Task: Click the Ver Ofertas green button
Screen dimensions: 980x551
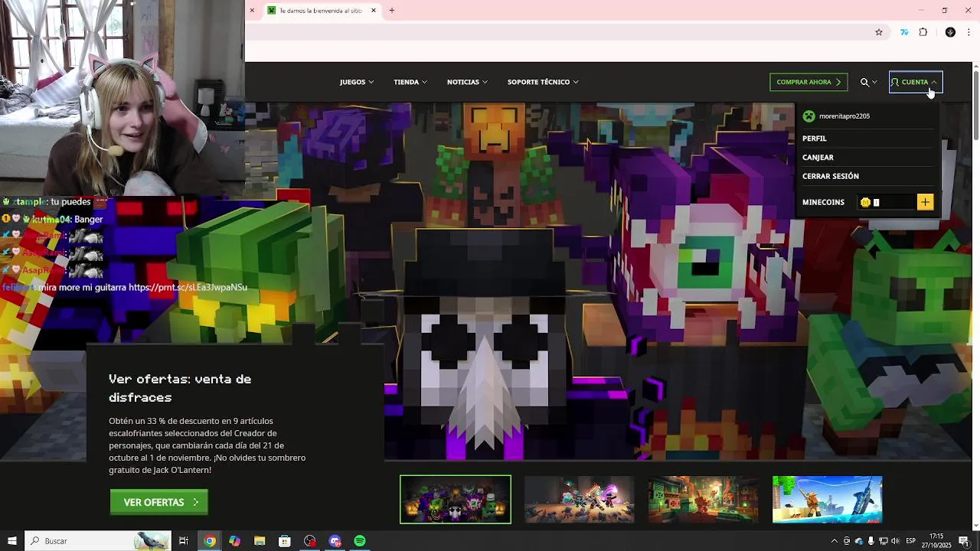Action: coord(158,502)
